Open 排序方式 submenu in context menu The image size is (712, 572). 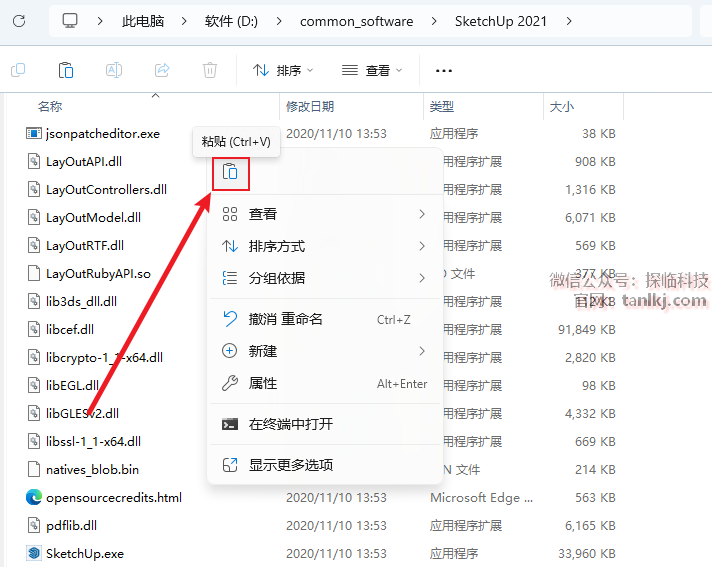click(324, 246)
